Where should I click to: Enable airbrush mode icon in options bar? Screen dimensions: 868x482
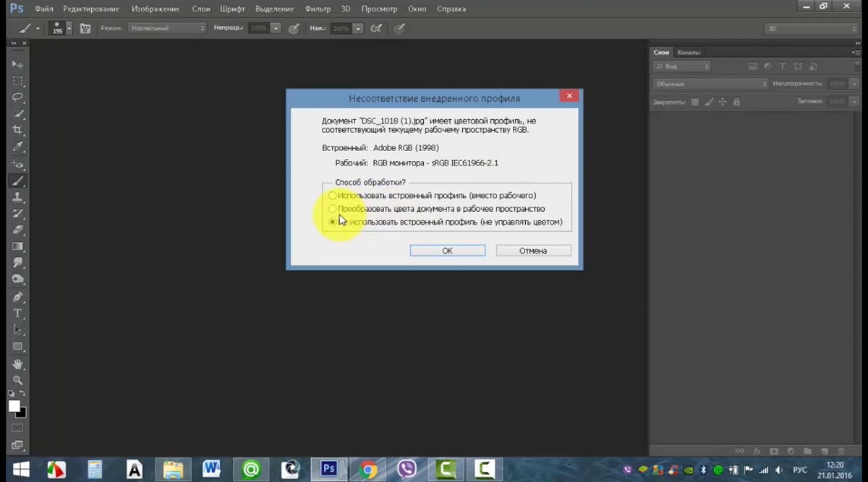(376, 28)
